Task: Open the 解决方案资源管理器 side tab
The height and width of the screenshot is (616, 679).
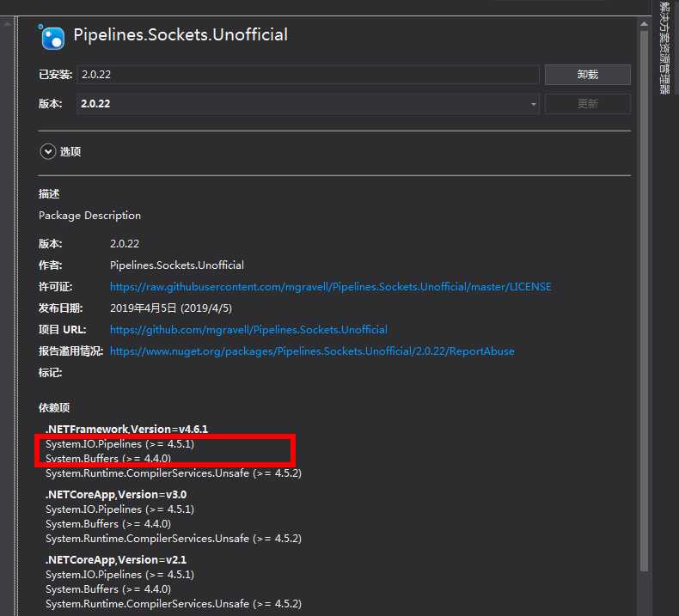Action: (x=664, y=46)
